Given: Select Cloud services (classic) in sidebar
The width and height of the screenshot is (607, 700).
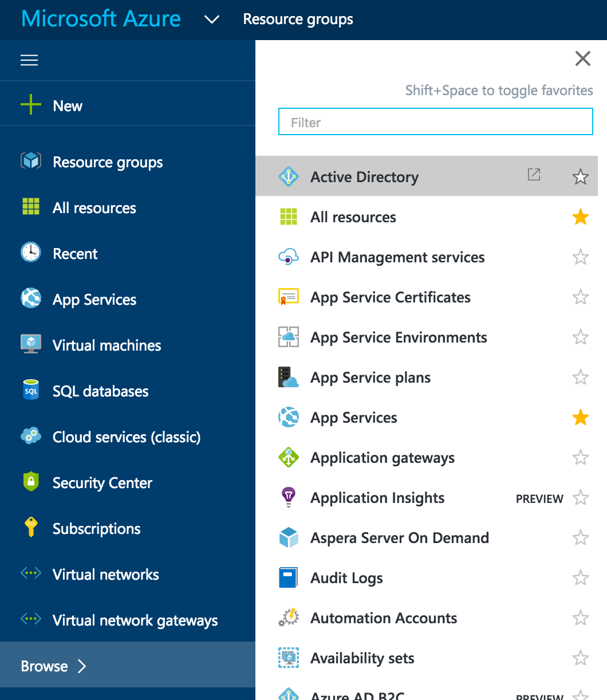Looking at the screenshot, I should click(126, 437).
